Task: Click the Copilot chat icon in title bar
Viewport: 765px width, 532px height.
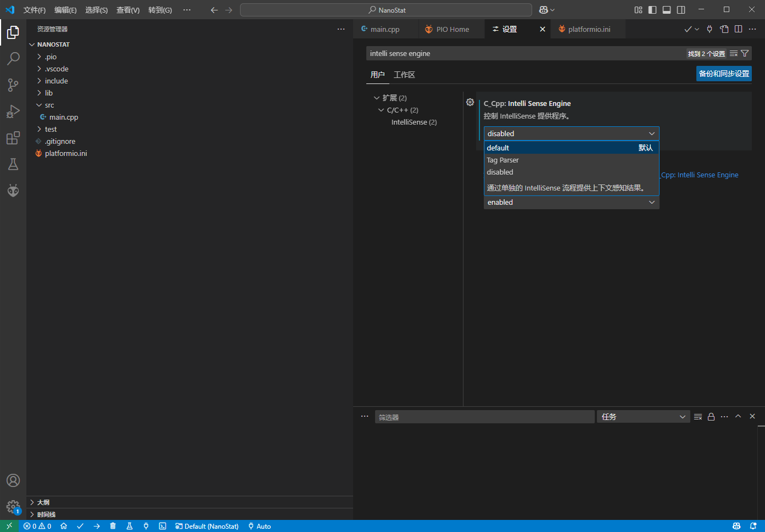Action: point(544,10)
